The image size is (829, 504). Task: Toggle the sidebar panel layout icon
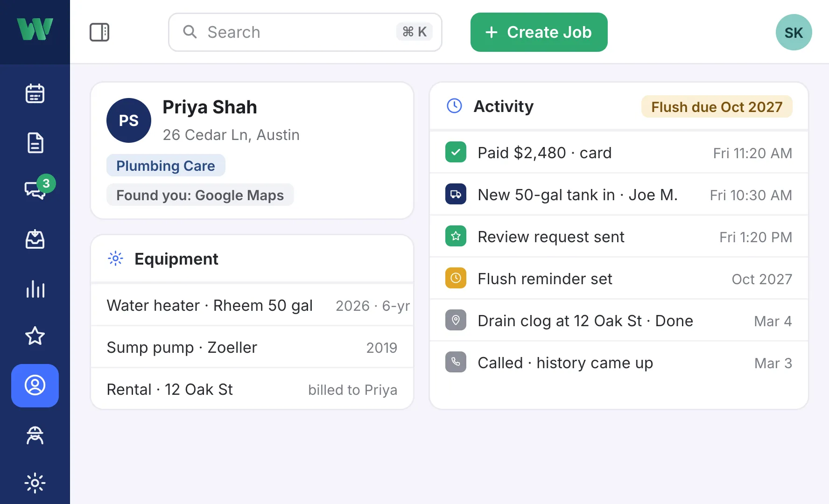(99, 32)
